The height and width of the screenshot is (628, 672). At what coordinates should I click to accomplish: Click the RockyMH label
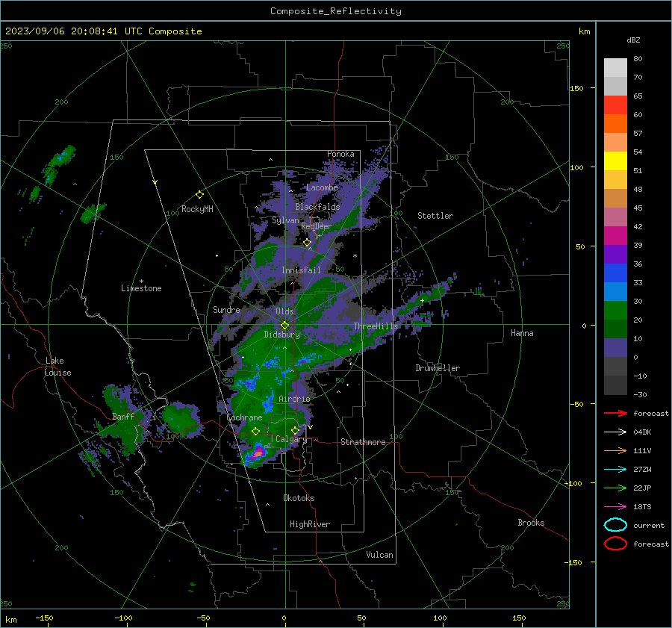197,209
